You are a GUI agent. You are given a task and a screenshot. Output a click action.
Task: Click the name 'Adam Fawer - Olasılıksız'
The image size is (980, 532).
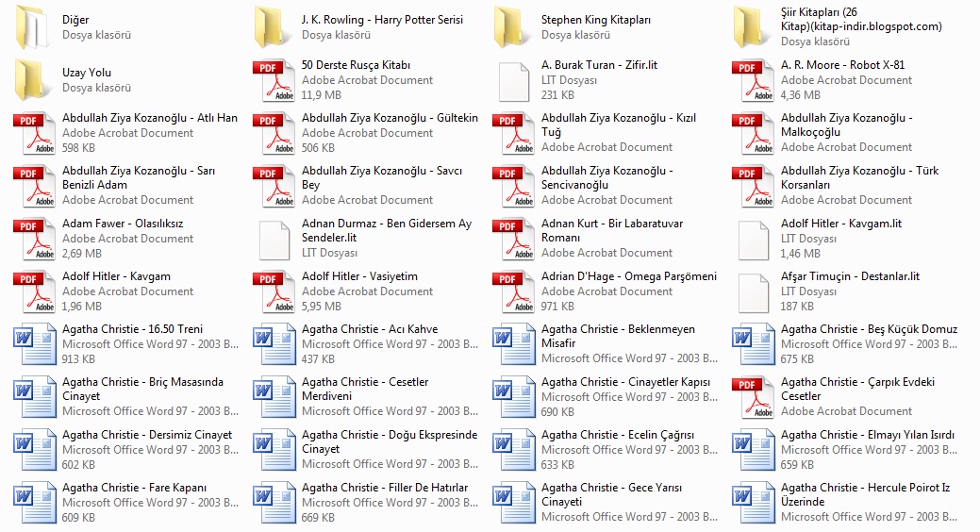[123, 224]
